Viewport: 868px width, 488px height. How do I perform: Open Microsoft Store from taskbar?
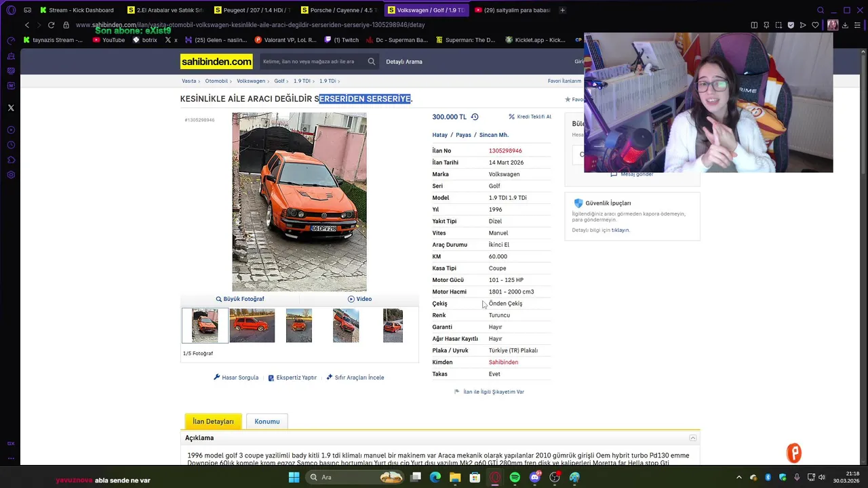pos(475,477)
